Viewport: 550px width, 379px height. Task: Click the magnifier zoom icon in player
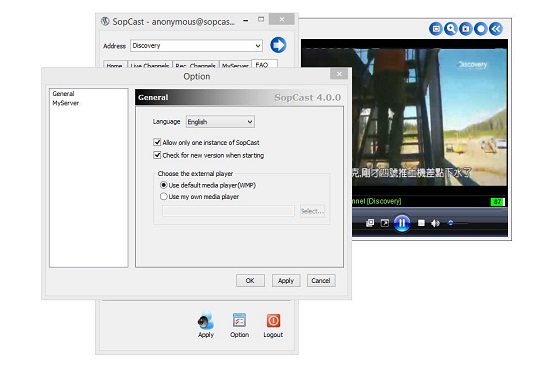(451, 29)
